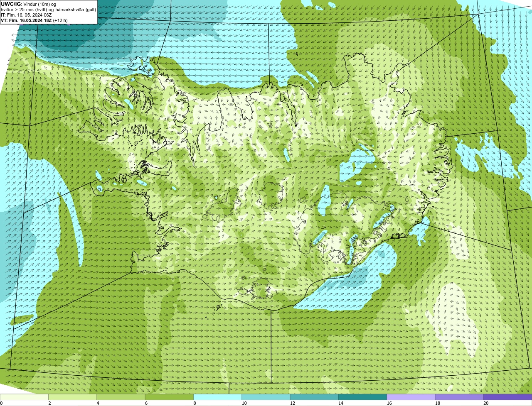Click the 0–2 m/s pale yellow legend swatch
532x406 pixels.
[24, 397]
